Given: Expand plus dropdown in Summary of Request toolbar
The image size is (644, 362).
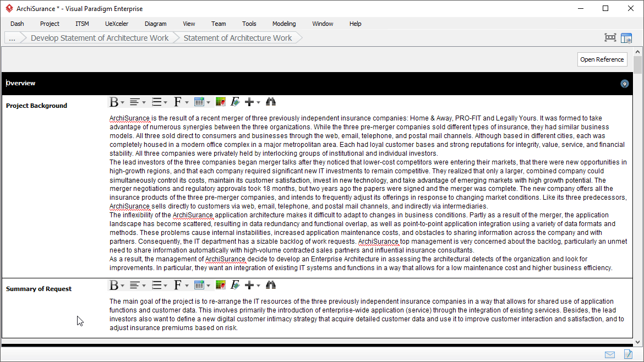Looking at the screenshot, I should coord(258,286).
